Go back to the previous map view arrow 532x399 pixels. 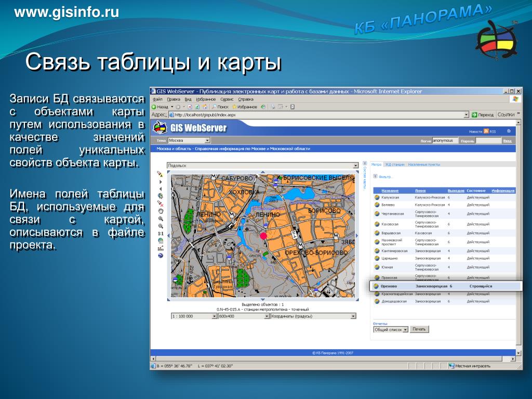tap(161, 189)
